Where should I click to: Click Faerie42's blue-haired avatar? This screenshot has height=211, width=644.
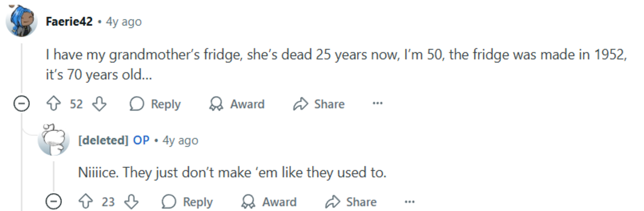click(x=21, y=21)
